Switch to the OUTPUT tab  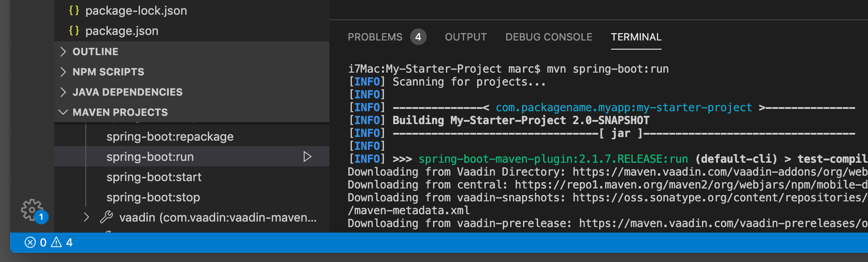pos(466,37)
